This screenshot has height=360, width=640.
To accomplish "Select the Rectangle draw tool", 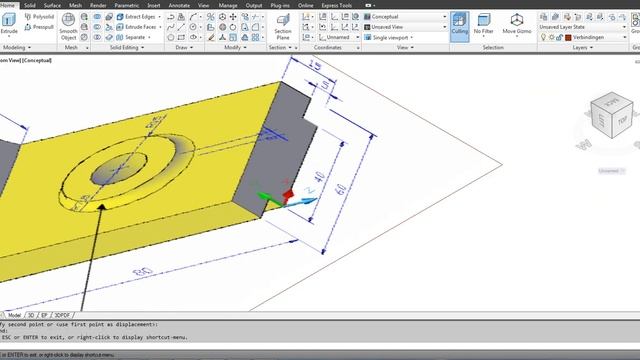I will coord(181,37).
